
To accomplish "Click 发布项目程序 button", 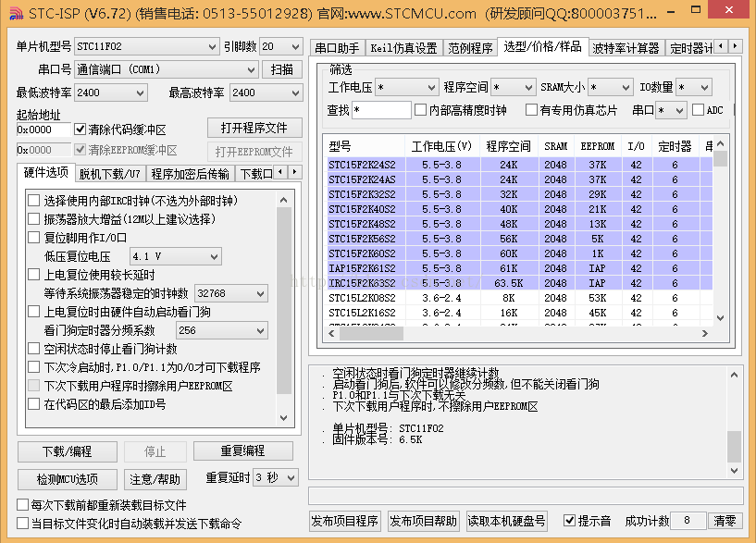I will pyautogui.click(x=345, y=522).
